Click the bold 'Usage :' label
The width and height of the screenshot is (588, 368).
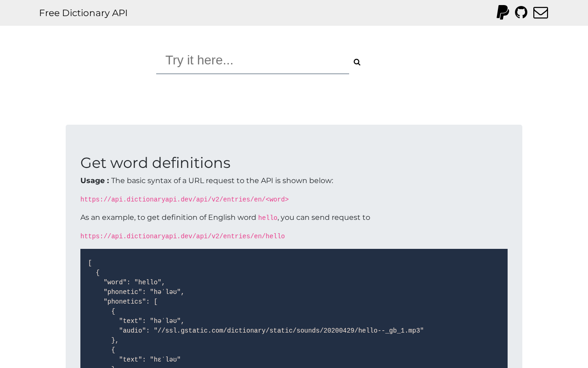pos(95,181)
